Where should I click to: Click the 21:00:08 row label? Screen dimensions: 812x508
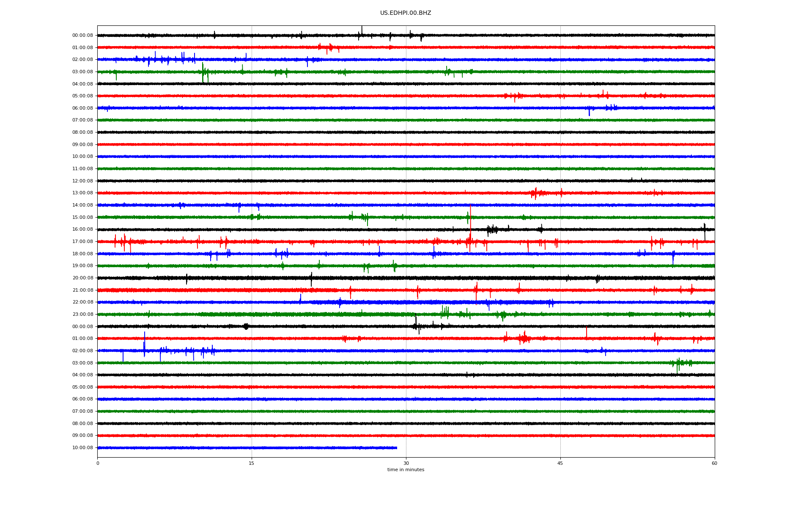coord(82,290)
